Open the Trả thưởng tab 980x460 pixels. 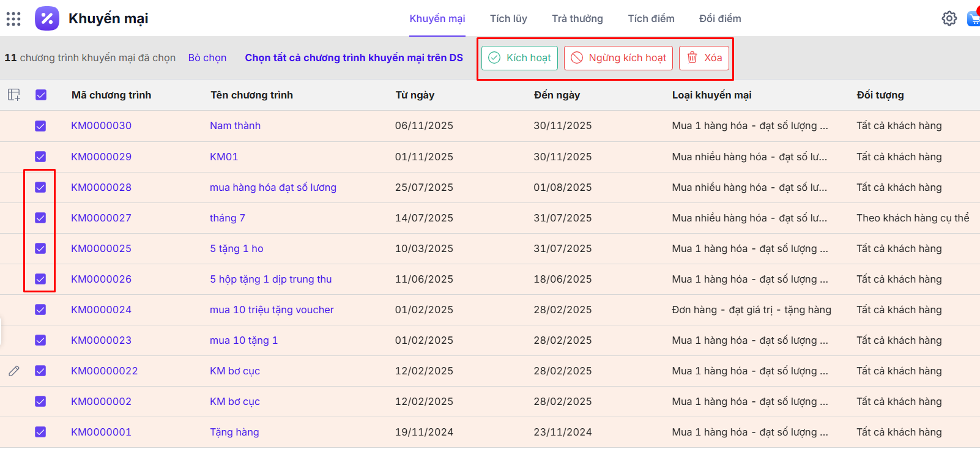pyautogui.click(x=577, y=18)
